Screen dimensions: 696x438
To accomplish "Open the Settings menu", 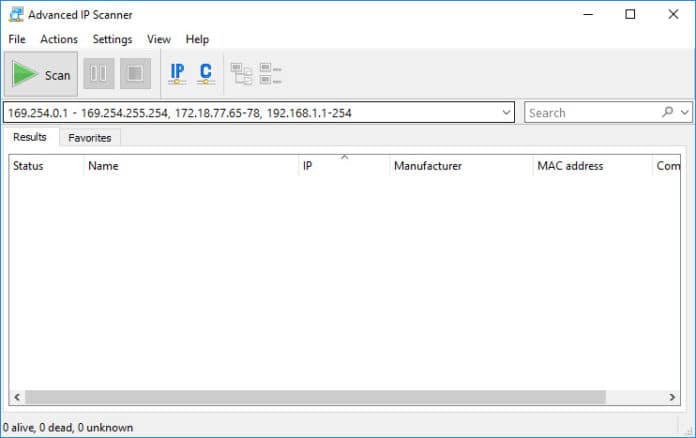I will tap(112, 39).
